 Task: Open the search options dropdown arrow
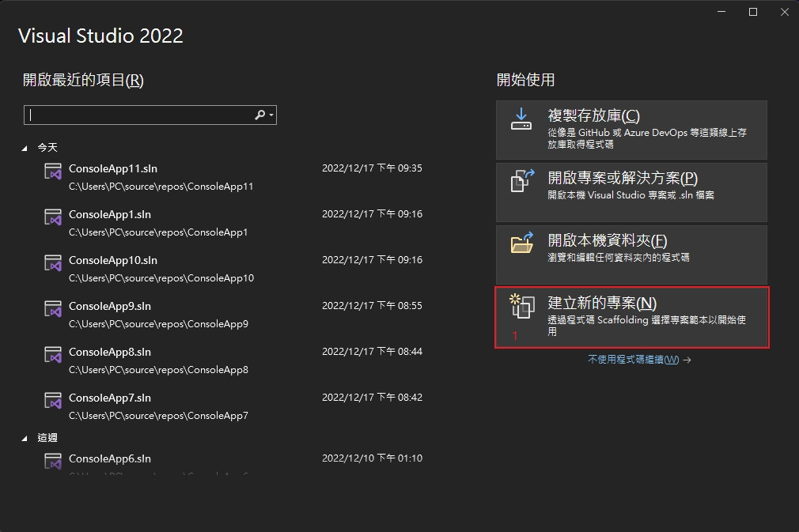tap(271, 115)
